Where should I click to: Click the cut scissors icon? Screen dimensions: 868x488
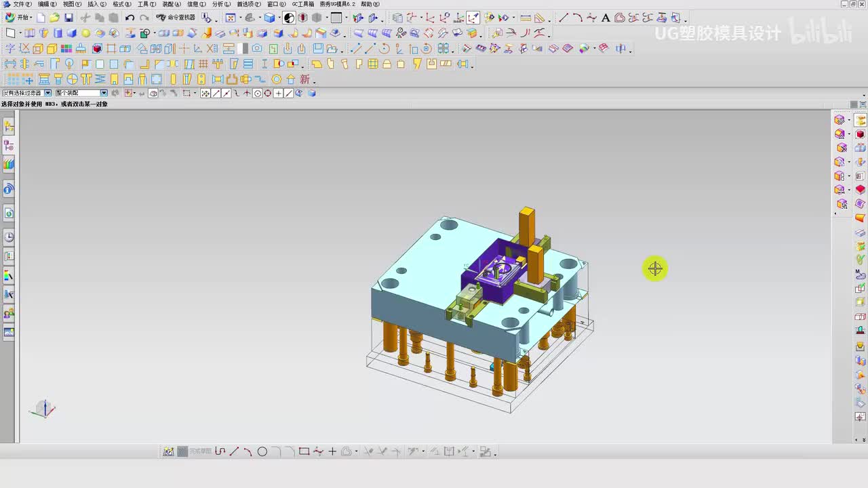(x=85, y=18)
